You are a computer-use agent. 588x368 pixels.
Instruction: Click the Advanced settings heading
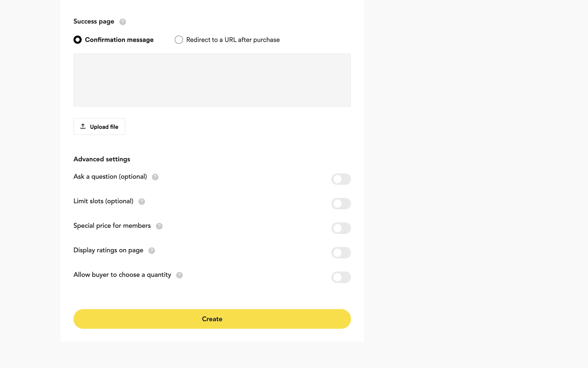[x=102, y=159]
